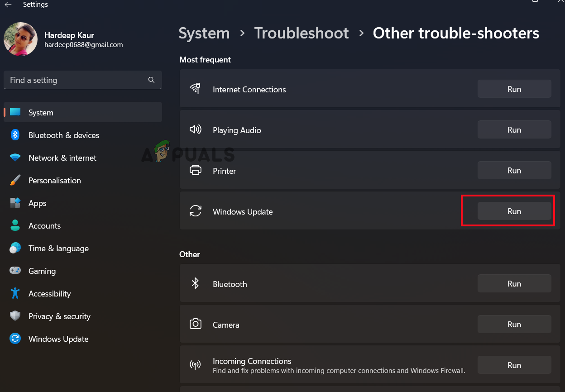Run the Windows Update troubleshooter

(x=514, y=211)
